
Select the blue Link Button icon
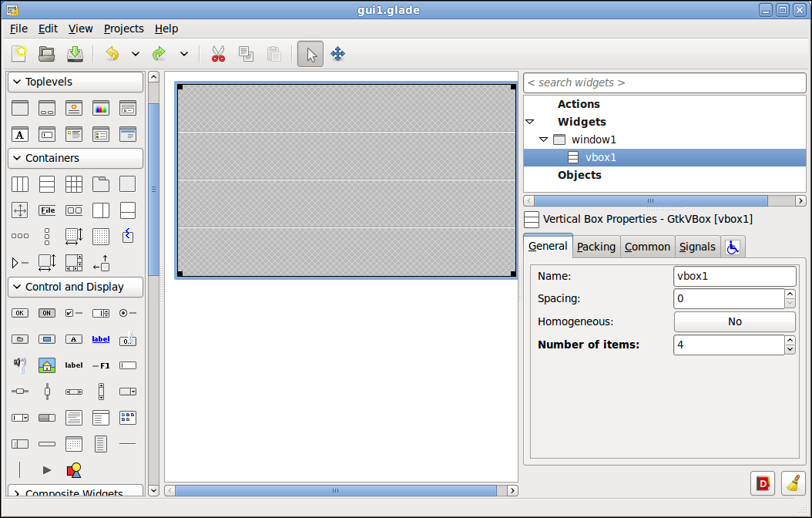[x=101, y=339]
